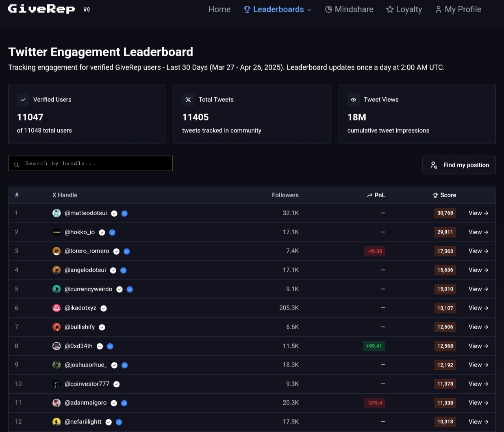The height and width of the screenshot is (432, 504).
Task: Click the blue verified badge for @adanmaigoro
Action: pos(124,403)
